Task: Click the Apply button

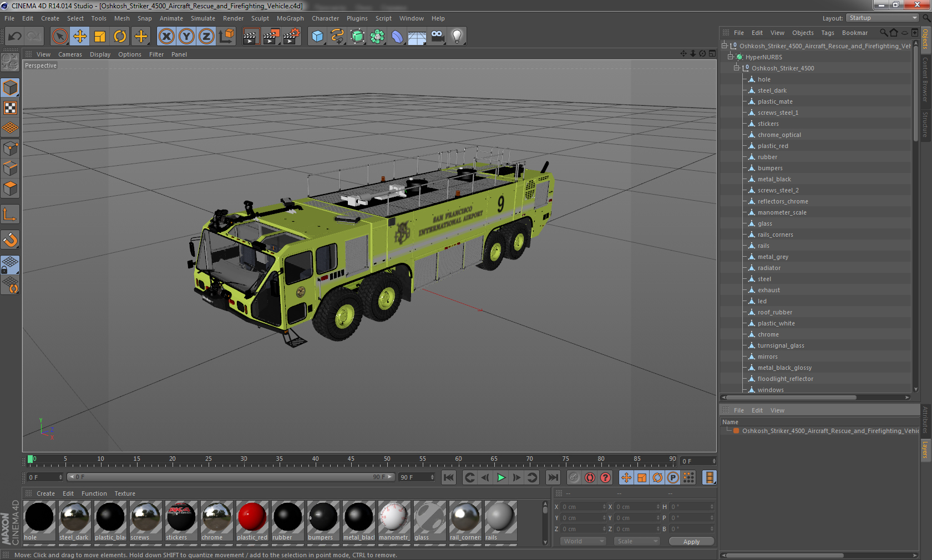Action: click(691, 542)
